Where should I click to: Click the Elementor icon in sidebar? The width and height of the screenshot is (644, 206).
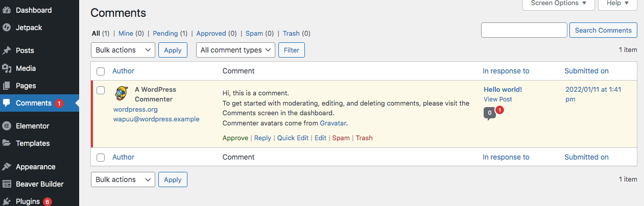point(7,125)
